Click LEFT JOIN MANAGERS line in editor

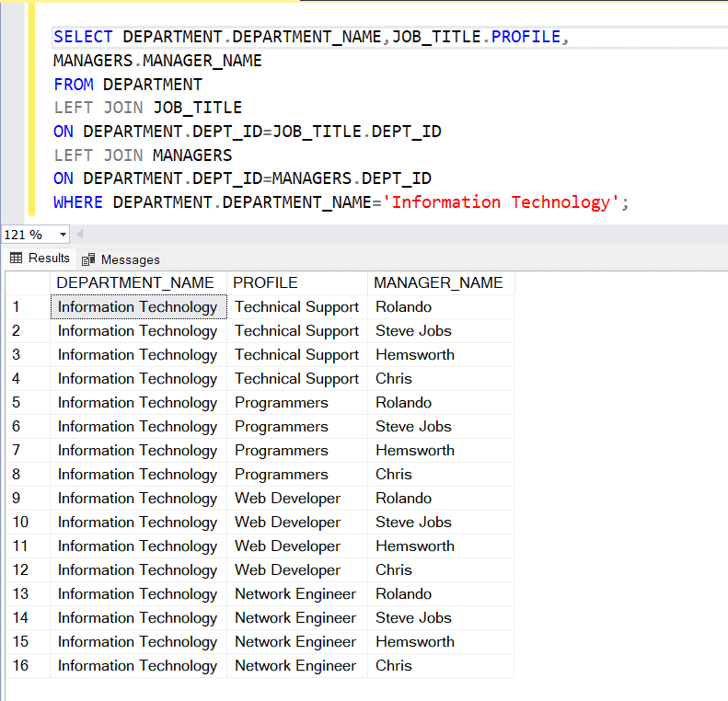coord(143,155)
